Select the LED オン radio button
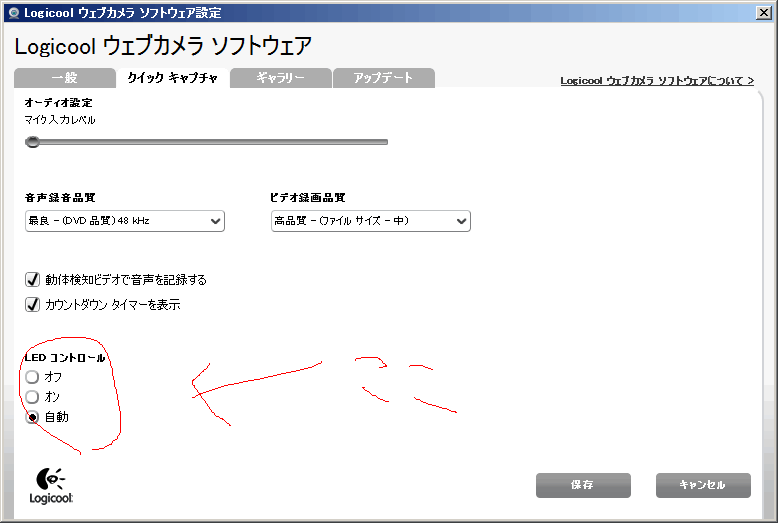Viewport: 778px width, 523px height. point(32,397)
